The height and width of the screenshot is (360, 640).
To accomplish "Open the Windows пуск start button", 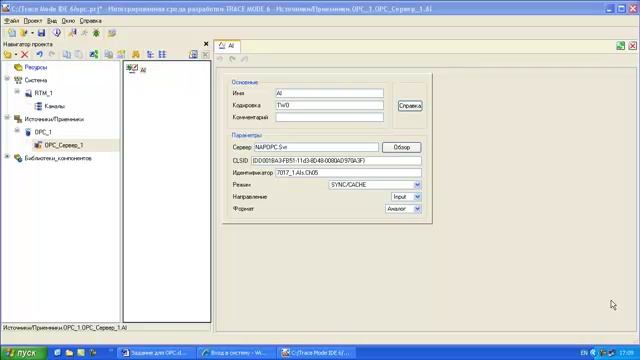I will pos(24,353).
